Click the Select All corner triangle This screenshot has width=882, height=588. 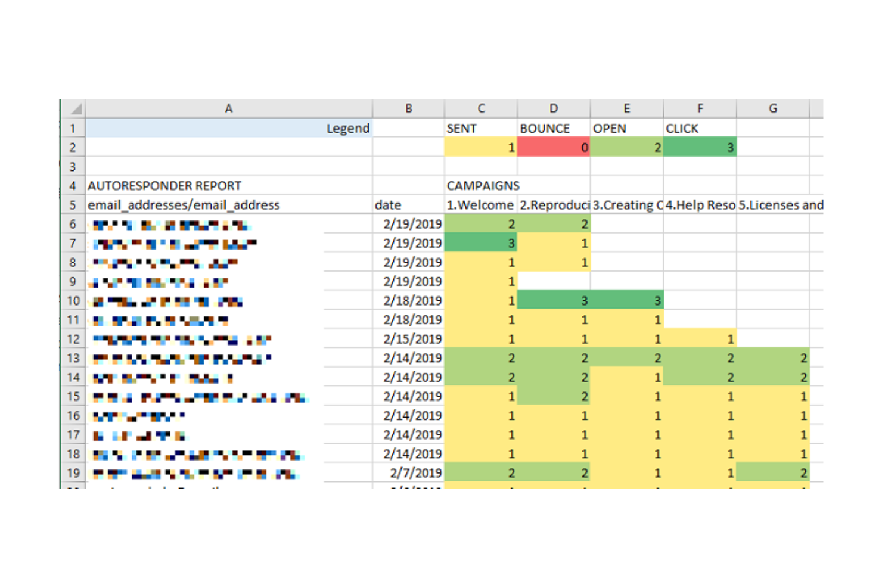coord(76,109)
